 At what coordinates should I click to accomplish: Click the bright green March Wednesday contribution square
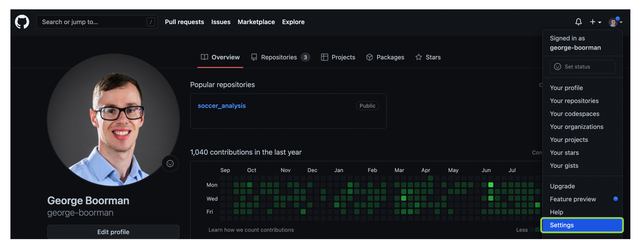click(404, 198)
